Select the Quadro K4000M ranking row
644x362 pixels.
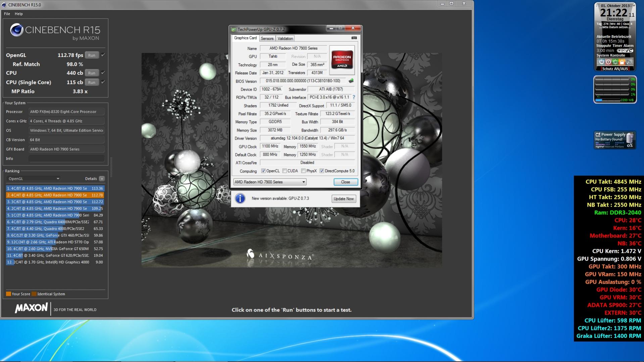[x=55, y=222]
